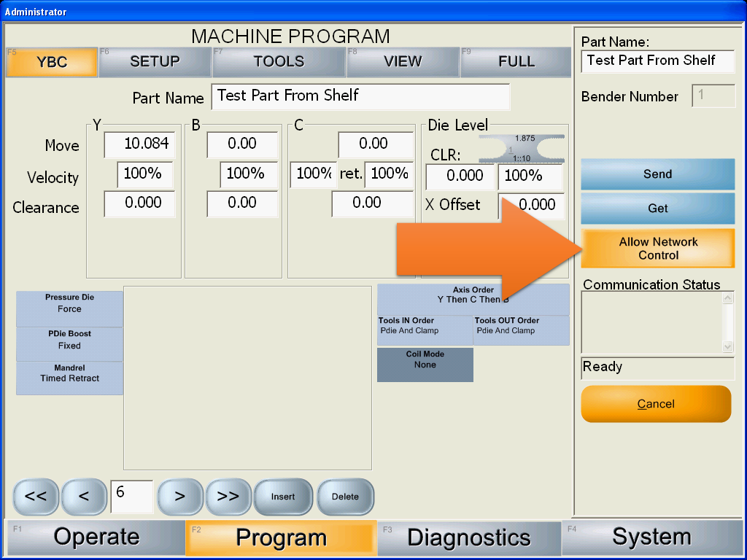The image size is (747, 560).
Task: Switch to the SETUP tab
Action: tap(155, 62)
